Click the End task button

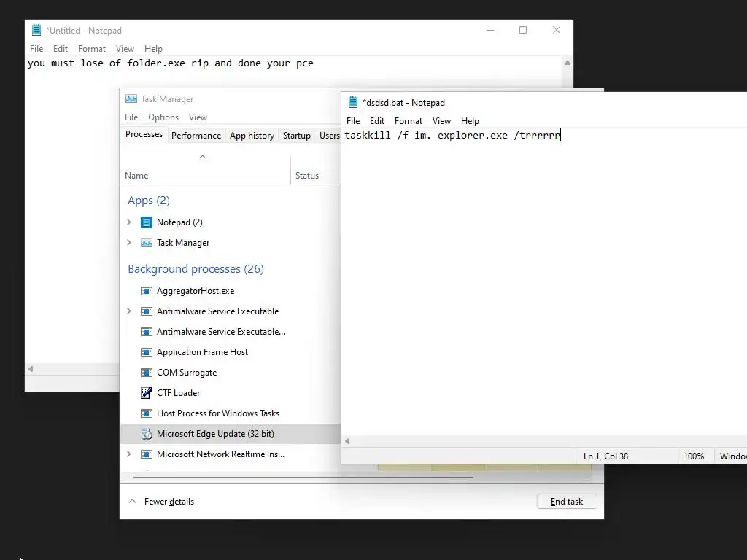click(566, 502)
